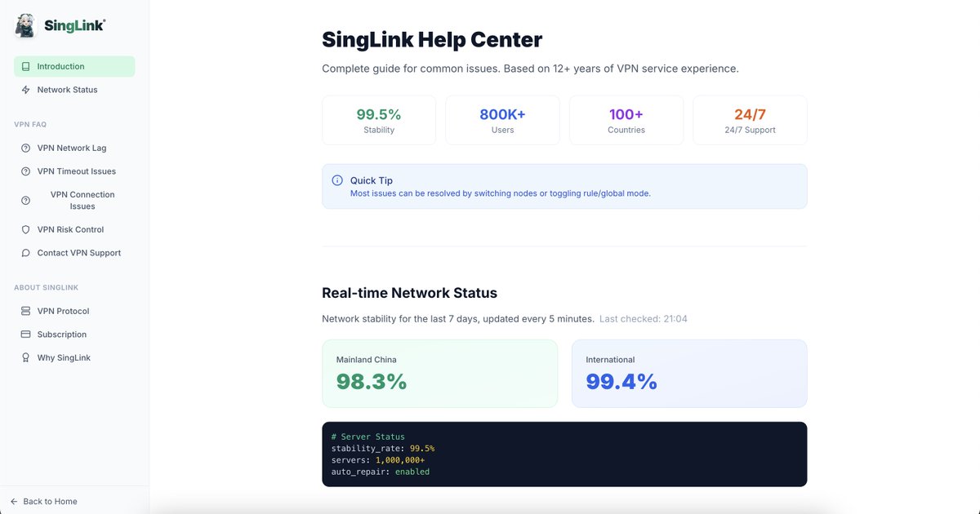Click the 'auto_repair: enabled' code line

[381, 472]
